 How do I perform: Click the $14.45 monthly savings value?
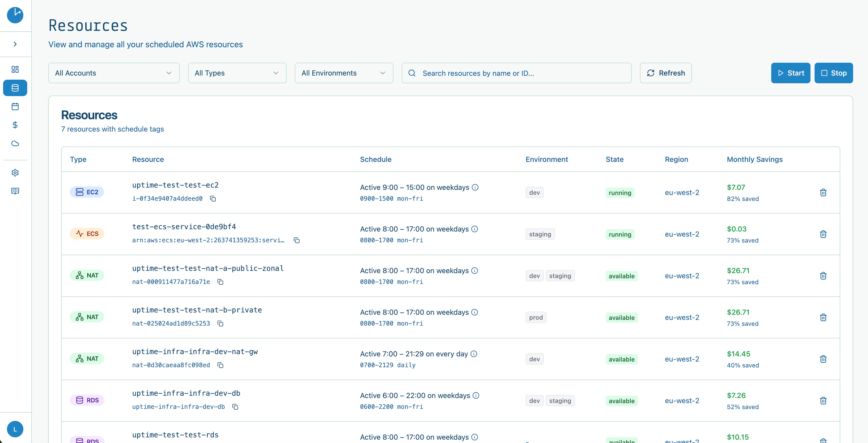point(738,354)
